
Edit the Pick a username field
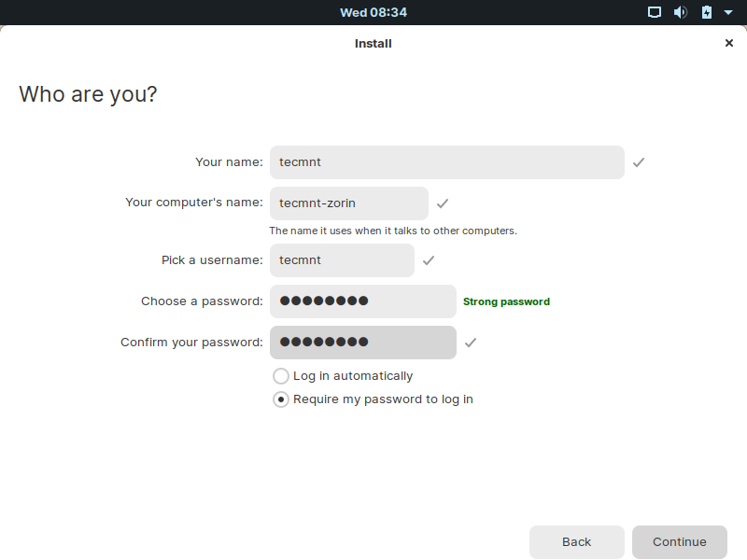342,260
